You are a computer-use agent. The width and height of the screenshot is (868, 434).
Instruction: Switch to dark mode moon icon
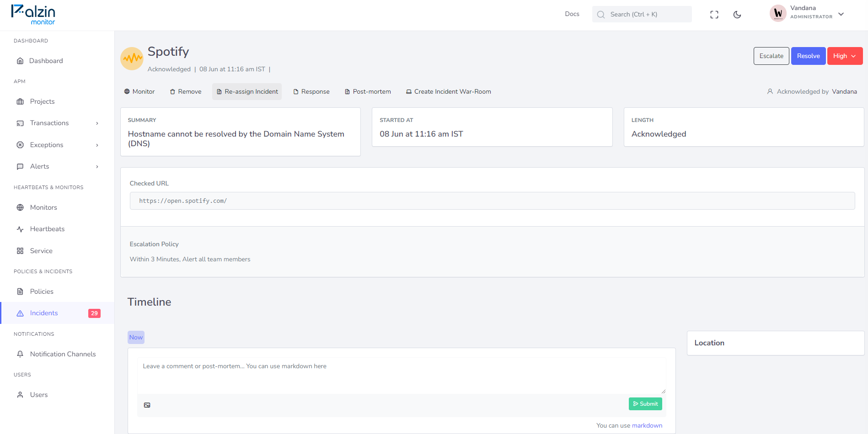(x=737, y=15)
